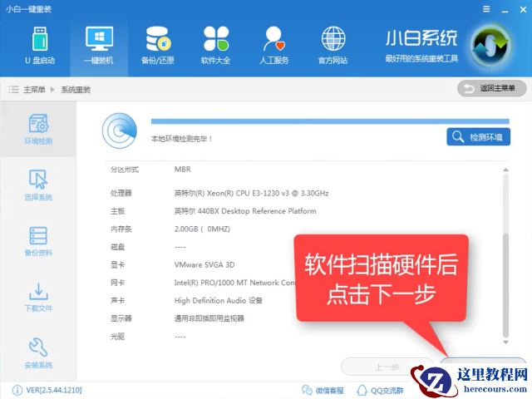Click the version info icon at bottom left
Screen dimensions: 532x399
(17, 390)
